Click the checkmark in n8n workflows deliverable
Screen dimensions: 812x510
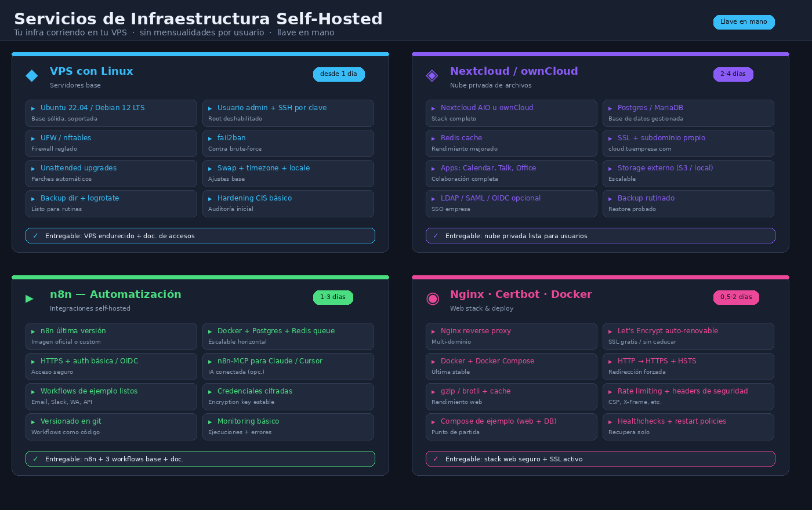point(35,459)
